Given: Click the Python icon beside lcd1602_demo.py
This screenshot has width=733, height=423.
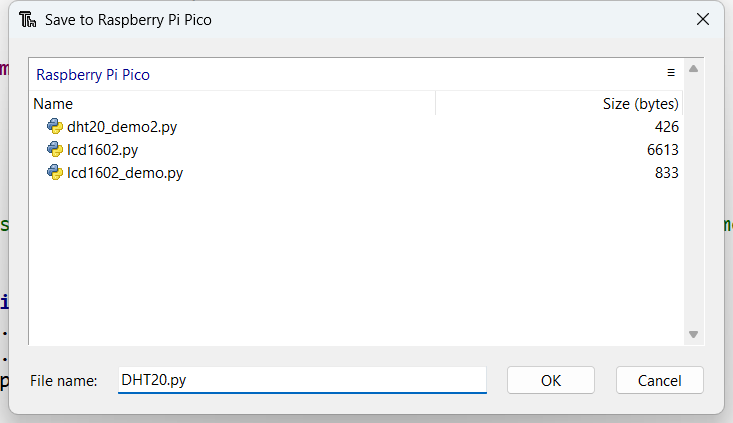Looking at the screenshot, I should click(x=55, y=172).
